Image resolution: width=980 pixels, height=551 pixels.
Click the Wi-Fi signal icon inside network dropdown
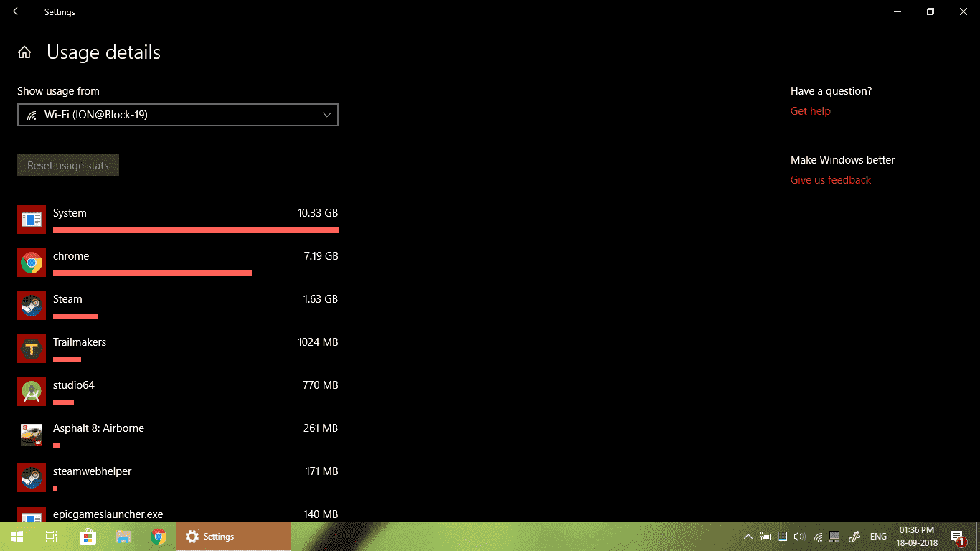pyautogui.click(x=32, y=115)
